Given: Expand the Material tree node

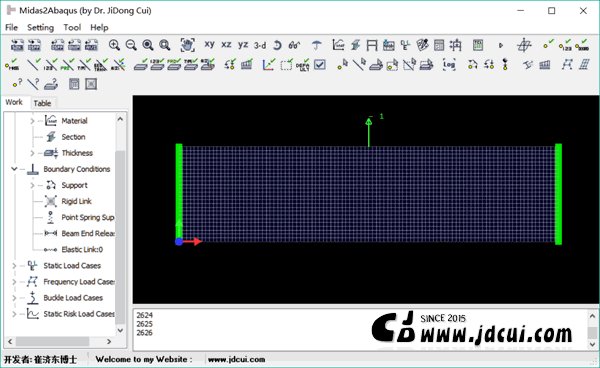Looking at the screenshot, I should pos(32,121).
